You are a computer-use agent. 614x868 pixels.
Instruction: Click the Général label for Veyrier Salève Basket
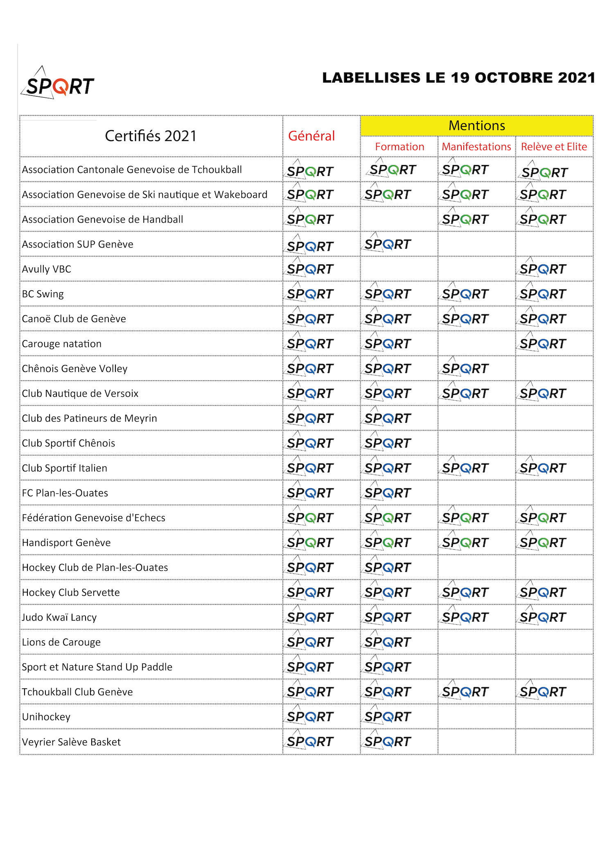(x=309, y=739)
